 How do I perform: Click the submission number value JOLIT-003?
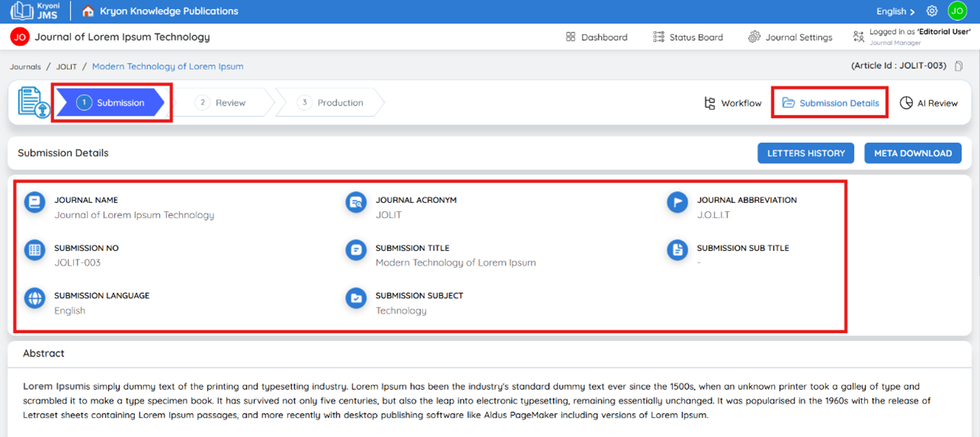pyautogui.click(x=77, y=263)
